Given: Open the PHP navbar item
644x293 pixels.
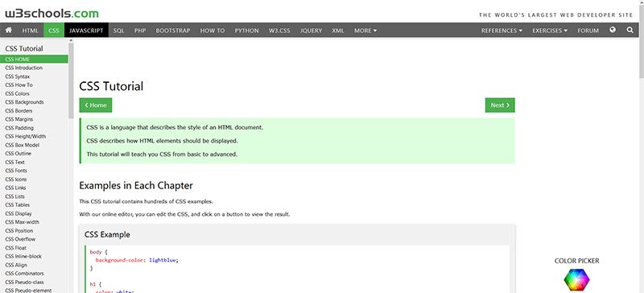Looking at the screenshot, I should click(x=140, y=31).
